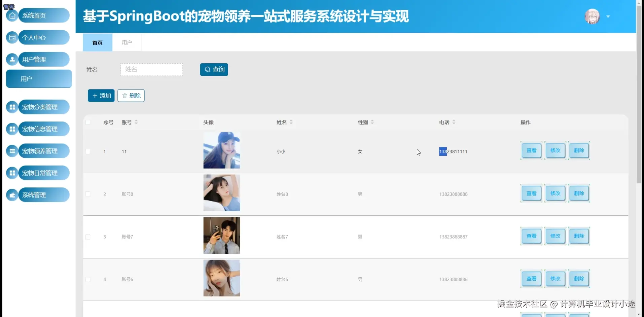The height and width of the screenshot is (317, 644).
Task: Sort the table by 性别 column arrows
Action: pyautogui.click(x=372, y=122)
